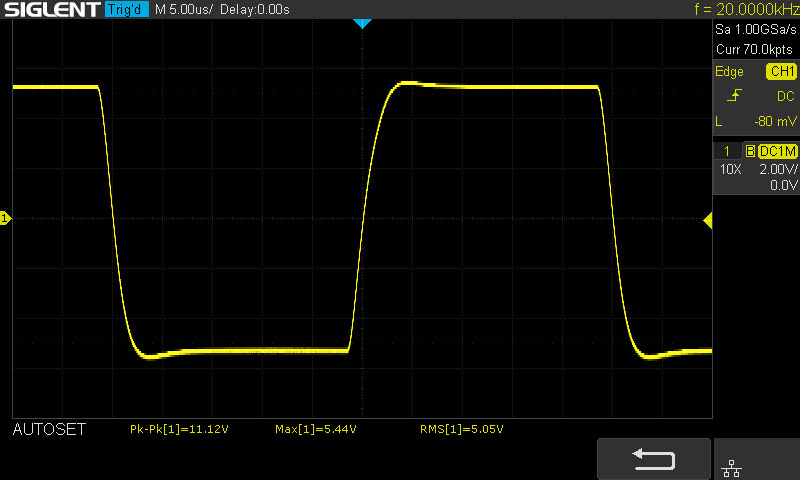The height and width of the screenshot is (480, 800).
Task: Click the SIGLENT logo
Action: point(52,9)
